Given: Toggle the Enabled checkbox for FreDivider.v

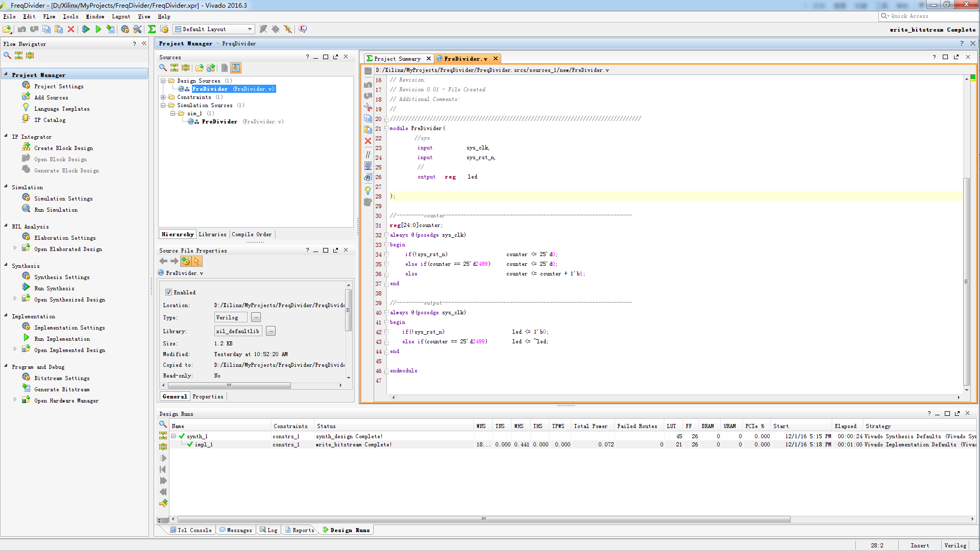Looking at the screenshot, I should (168, 292).
